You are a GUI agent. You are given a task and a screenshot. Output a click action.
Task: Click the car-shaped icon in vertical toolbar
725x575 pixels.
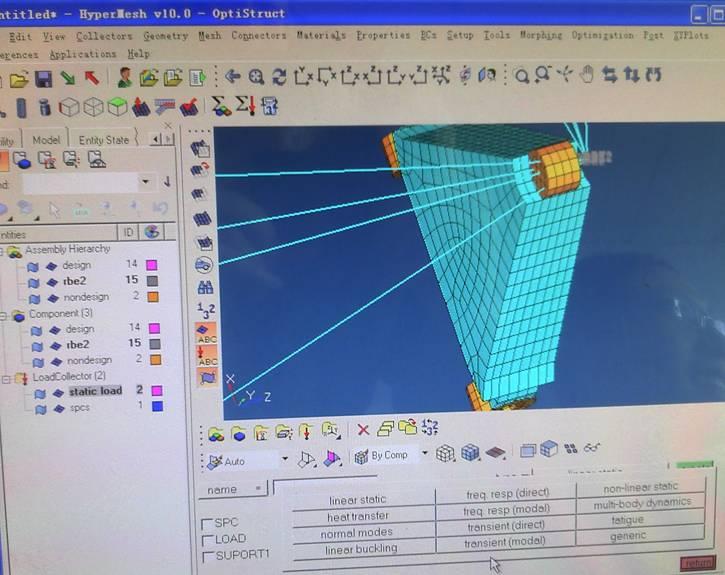pos(203,265)
